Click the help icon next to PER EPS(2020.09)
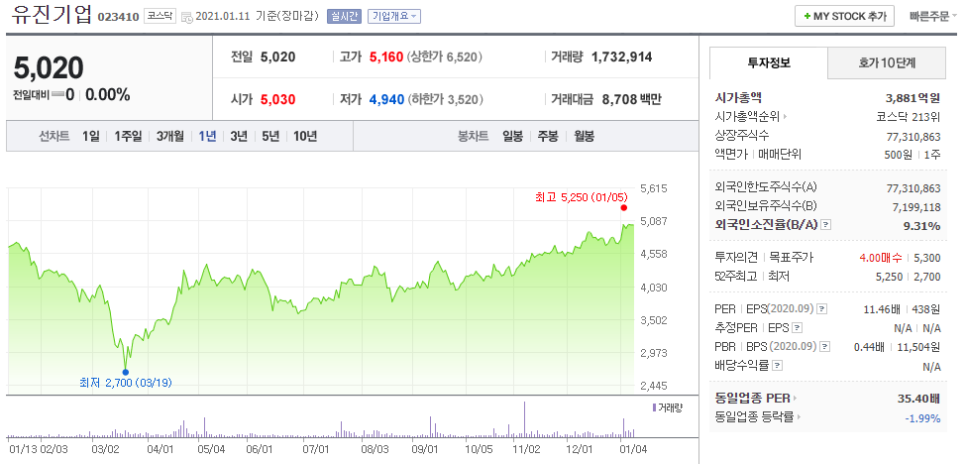Image resolution: width=966 pixels, height=464 pixels. [x=822, y=308]
